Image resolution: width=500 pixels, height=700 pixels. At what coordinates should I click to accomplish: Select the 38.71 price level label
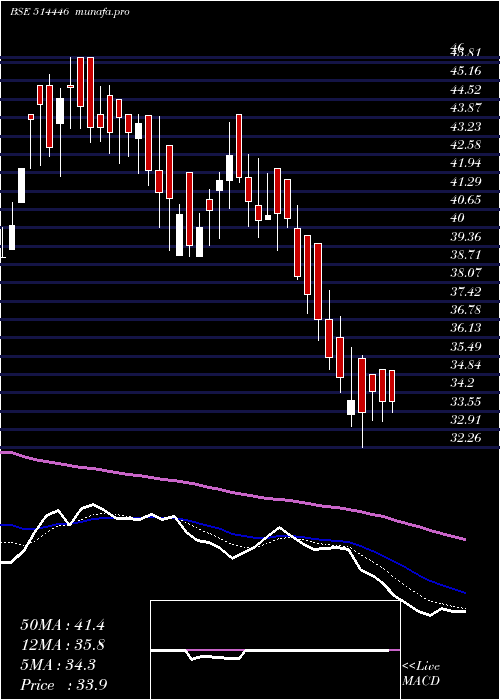point(466,255)
